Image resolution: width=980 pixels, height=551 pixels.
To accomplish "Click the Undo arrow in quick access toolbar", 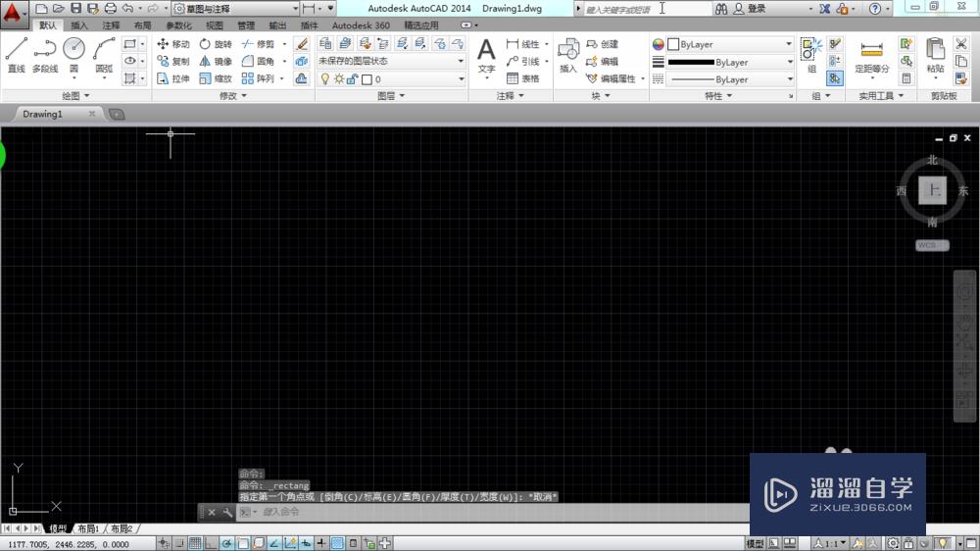I will 127,8.
